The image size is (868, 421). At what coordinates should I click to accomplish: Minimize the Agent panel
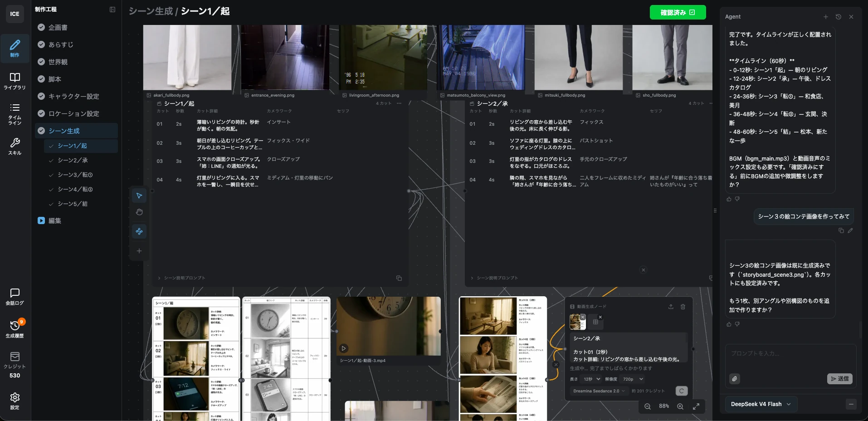tap(851, 404)
